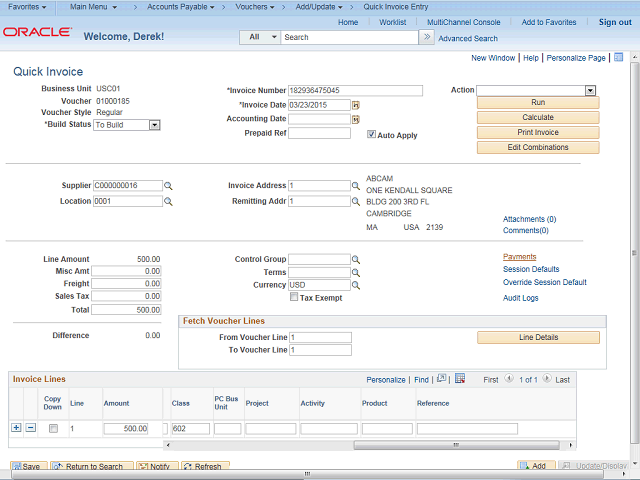Open the Action dropdown list
640x480 pixels.
[x=590, y=90]
